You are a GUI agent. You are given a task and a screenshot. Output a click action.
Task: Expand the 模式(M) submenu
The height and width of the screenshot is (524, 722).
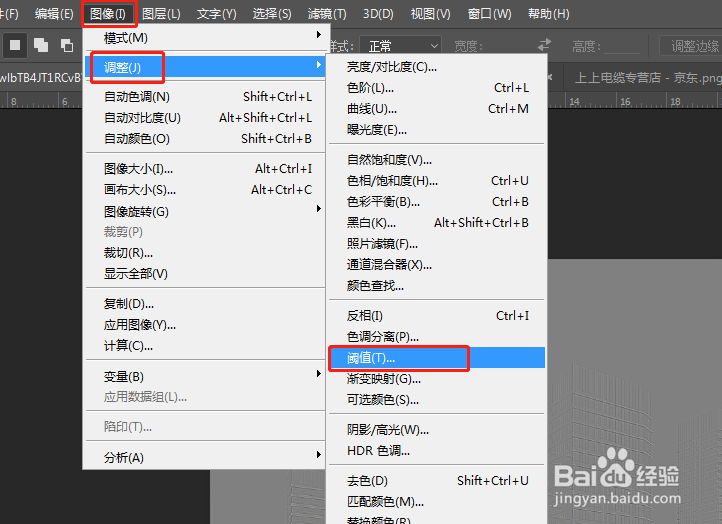[205, 38]
